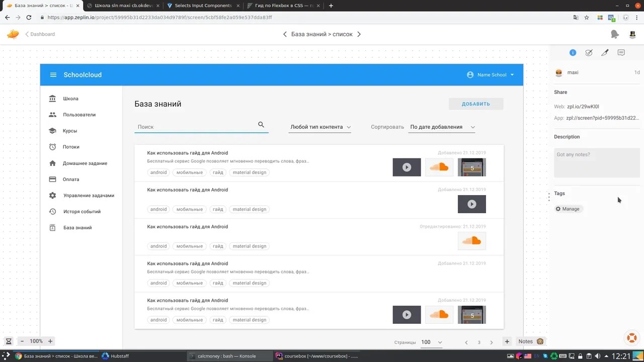Viewport: 644px width, 362px height.
Task: Click the Got any notes? description box
Action: coord(597,162)
